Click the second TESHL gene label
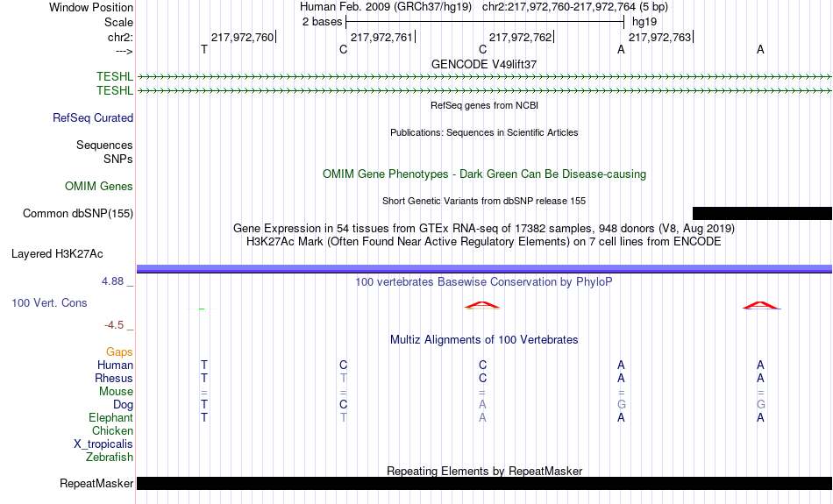 [x=115, y=90]
